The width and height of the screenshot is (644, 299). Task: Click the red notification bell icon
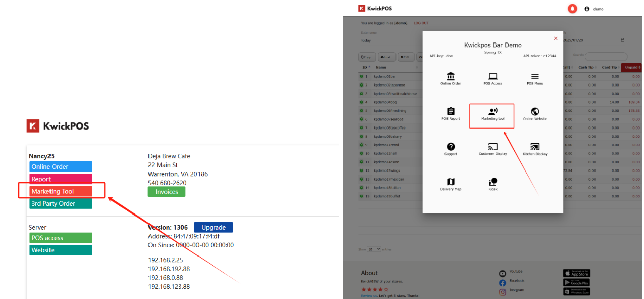(572, 9)
